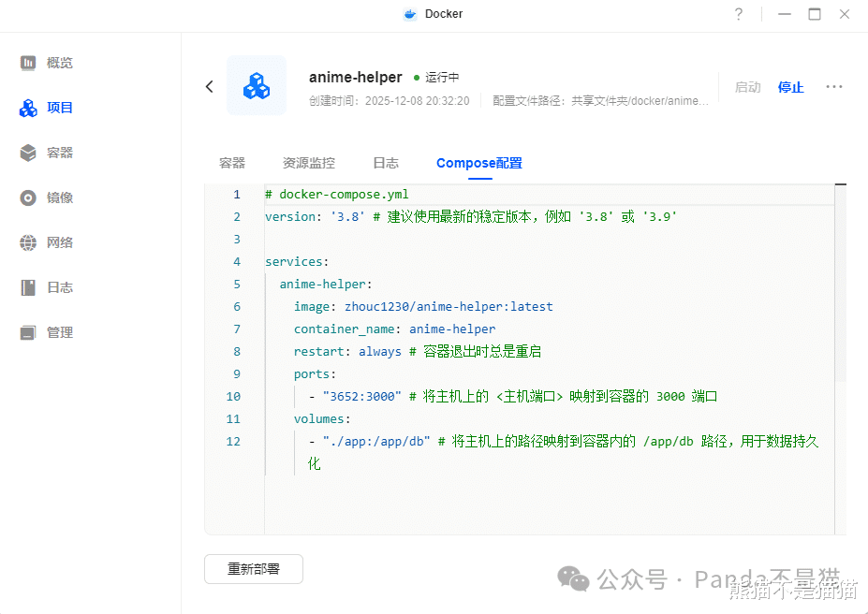Switch to the 资源监控 tab
The width and height of the screenshot is (868, 614).
(x=309, y=163)
